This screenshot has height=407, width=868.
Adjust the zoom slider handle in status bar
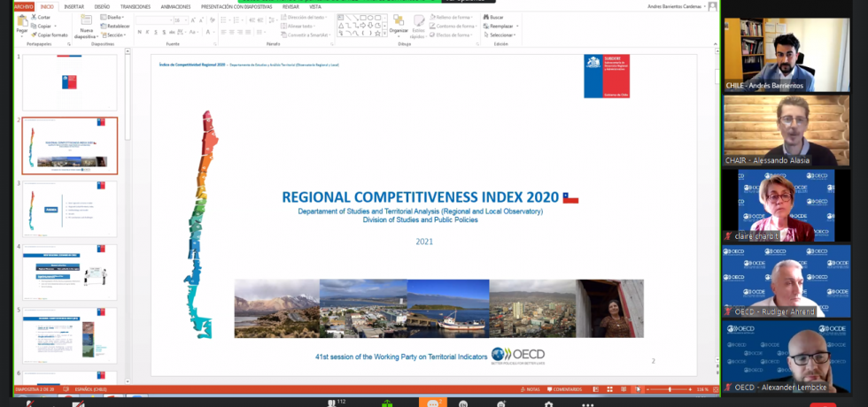(x=670, y=389)
